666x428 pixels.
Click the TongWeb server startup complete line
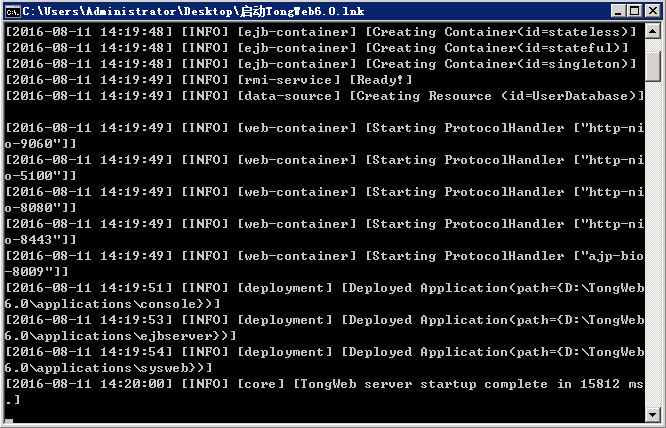[320, 384]
